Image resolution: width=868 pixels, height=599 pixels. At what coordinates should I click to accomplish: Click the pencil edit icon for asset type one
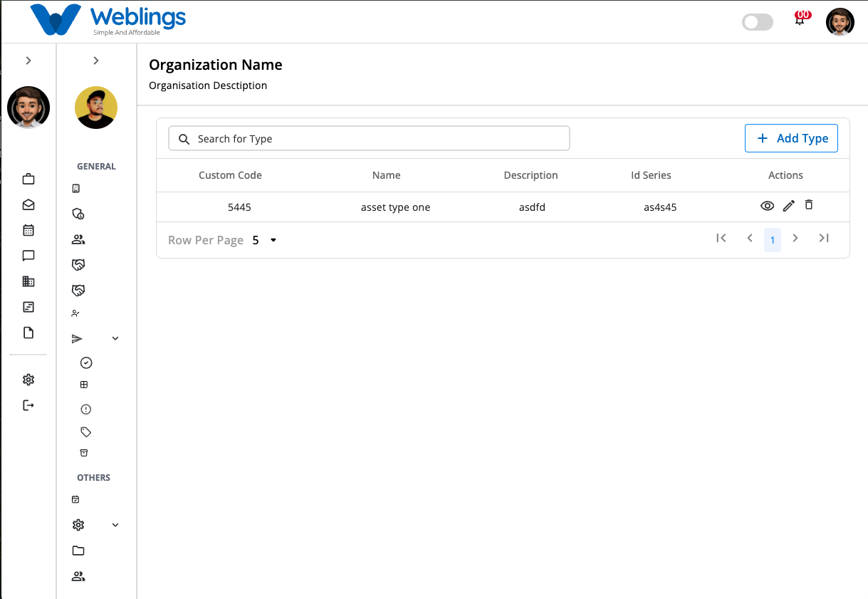788,206
